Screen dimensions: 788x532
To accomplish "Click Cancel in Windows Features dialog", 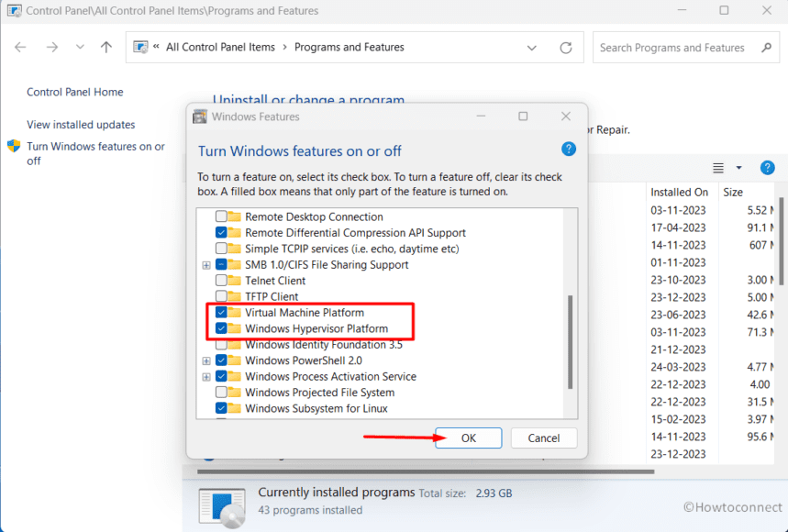I will 544,438.
